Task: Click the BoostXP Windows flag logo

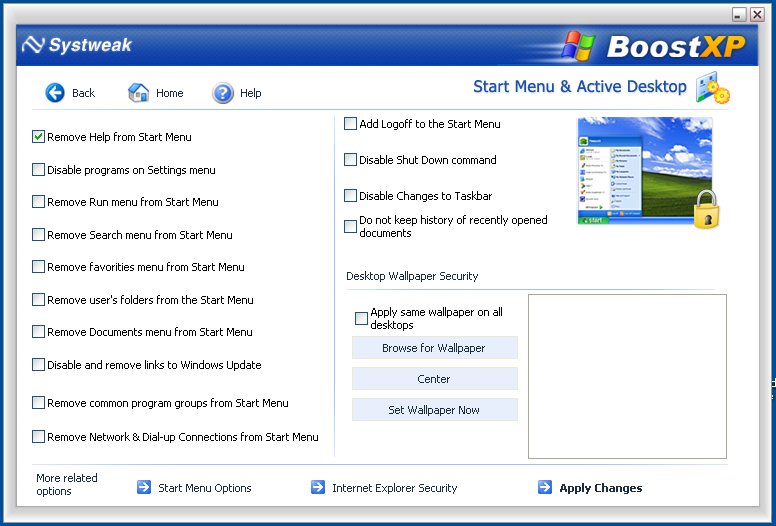Action: (578, 46)
